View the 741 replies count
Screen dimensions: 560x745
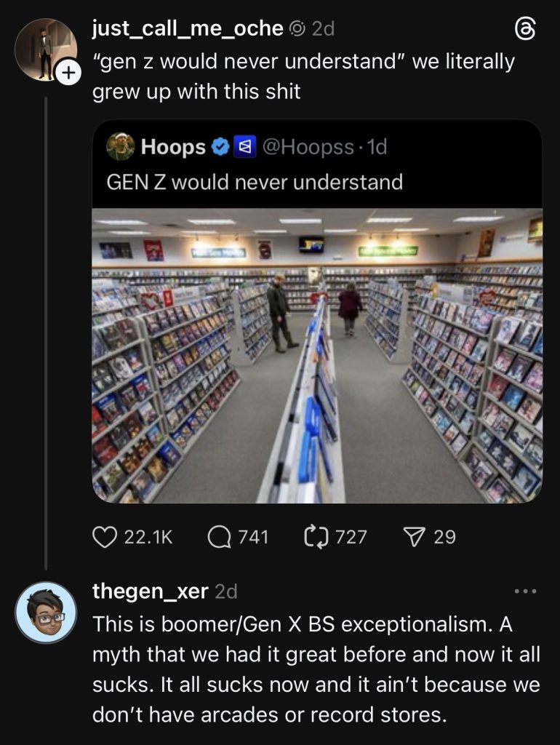[253, 537]
